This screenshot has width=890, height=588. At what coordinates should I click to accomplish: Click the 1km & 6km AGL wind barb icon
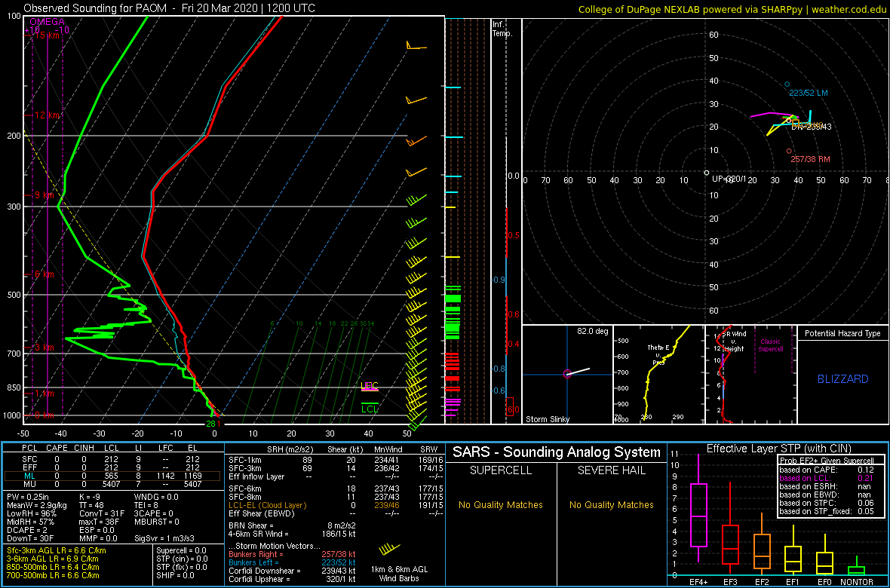(389, 550)
